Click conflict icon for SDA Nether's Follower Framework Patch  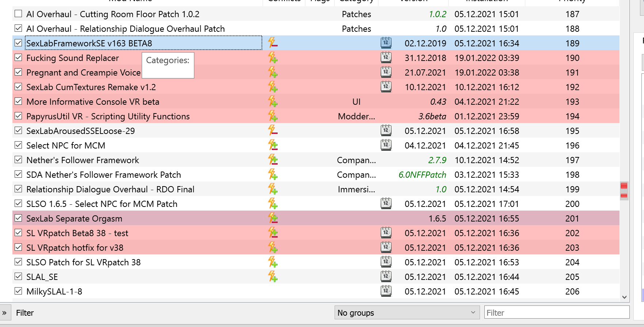(x=273, y=174)
